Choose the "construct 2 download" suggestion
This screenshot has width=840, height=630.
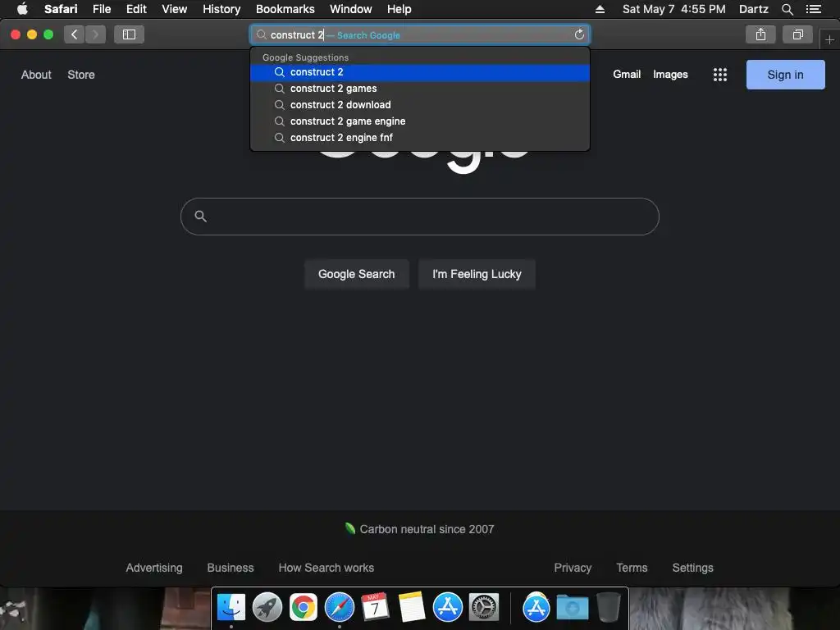[x=420, y=105]
